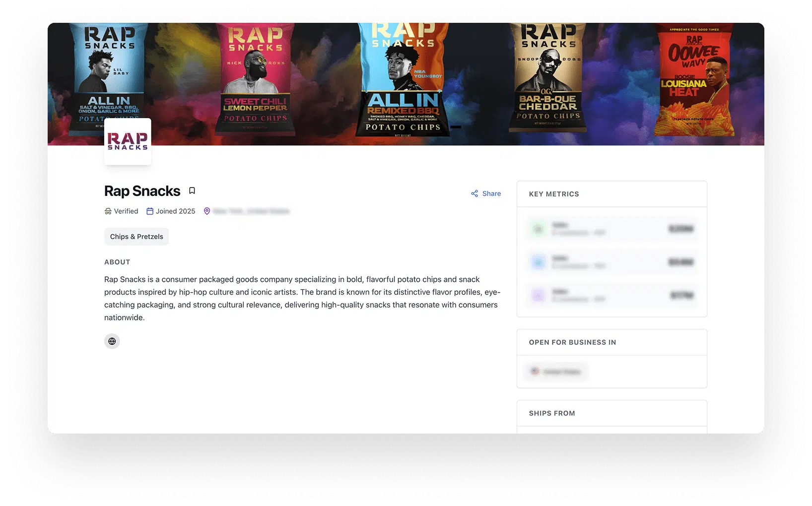The height and width of the screenshot is (506, 812).
Task: Bookmark the Rap Snacks brand
Action: click(192, 190)
